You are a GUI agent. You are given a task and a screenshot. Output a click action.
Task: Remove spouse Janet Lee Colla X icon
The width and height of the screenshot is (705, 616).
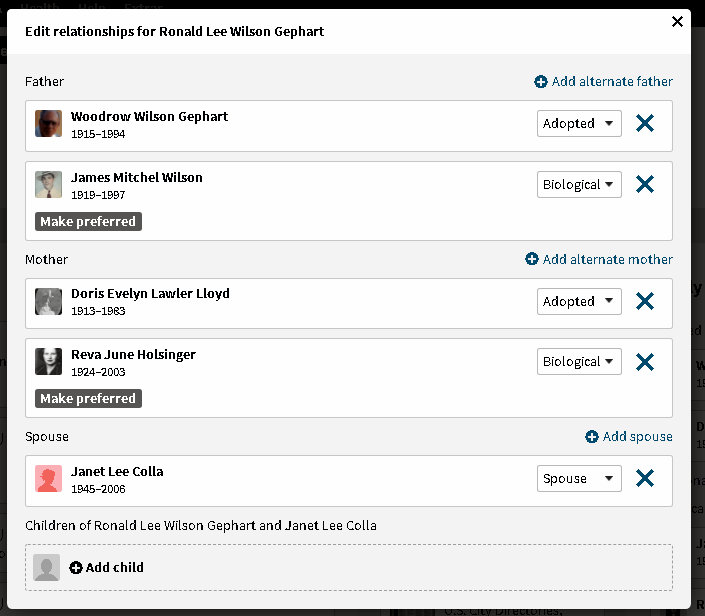point(645,479)
